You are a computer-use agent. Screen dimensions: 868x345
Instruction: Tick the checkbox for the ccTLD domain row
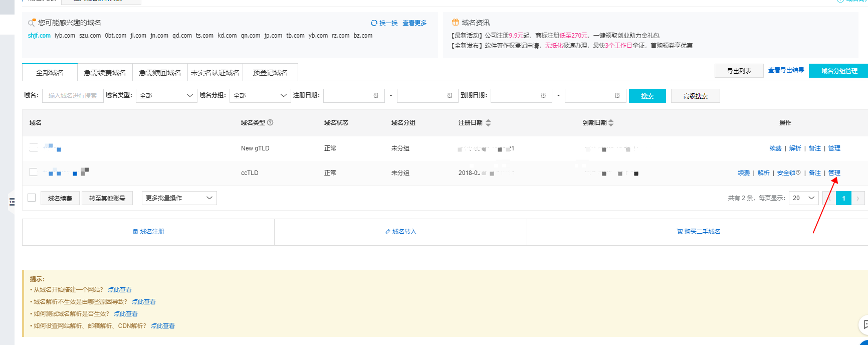(x=34, y=172)
